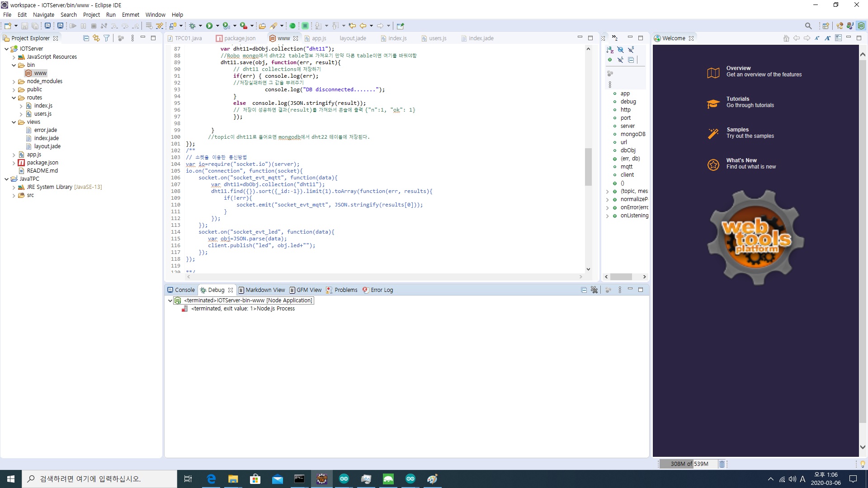Open Microsoft Edge from the taskbar
The width and height of the screenshot is (868, 488).
211,479
